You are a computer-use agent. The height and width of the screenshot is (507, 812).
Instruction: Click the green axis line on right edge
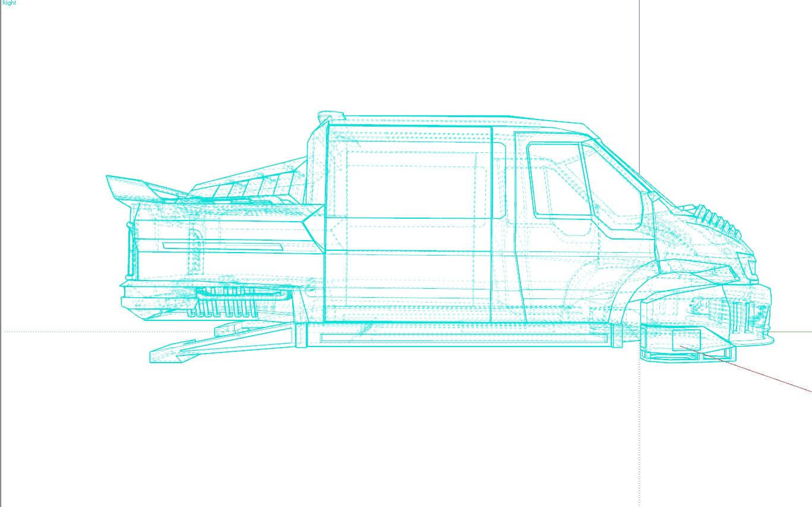pos(792,332)
